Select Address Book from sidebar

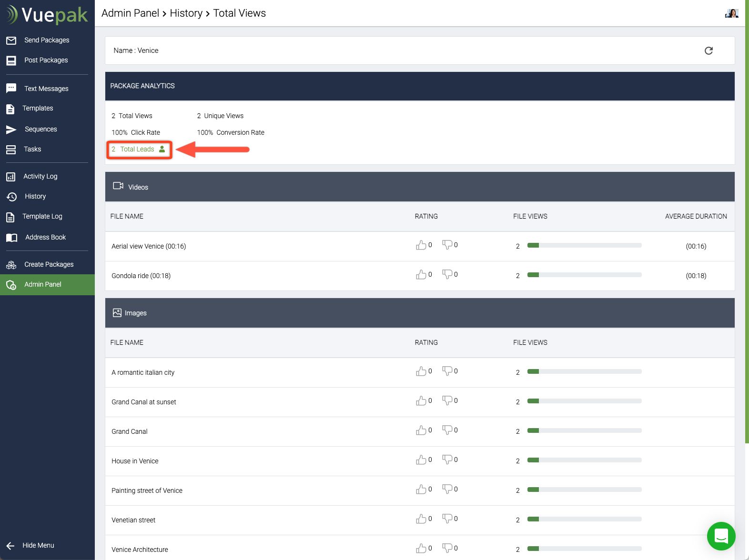pos(45,237)
